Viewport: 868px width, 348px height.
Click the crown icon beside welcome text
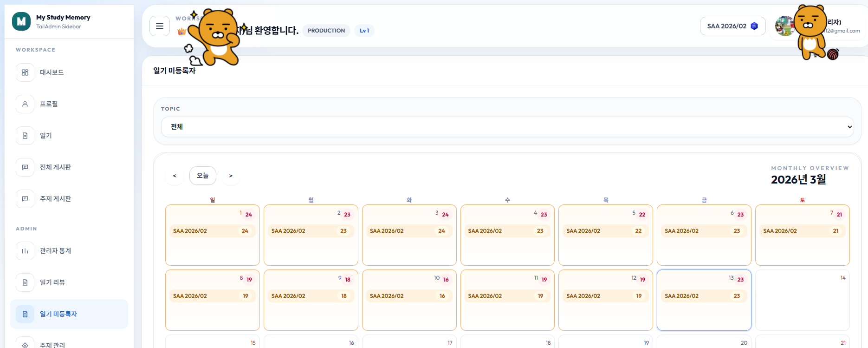tap(181, 32)
